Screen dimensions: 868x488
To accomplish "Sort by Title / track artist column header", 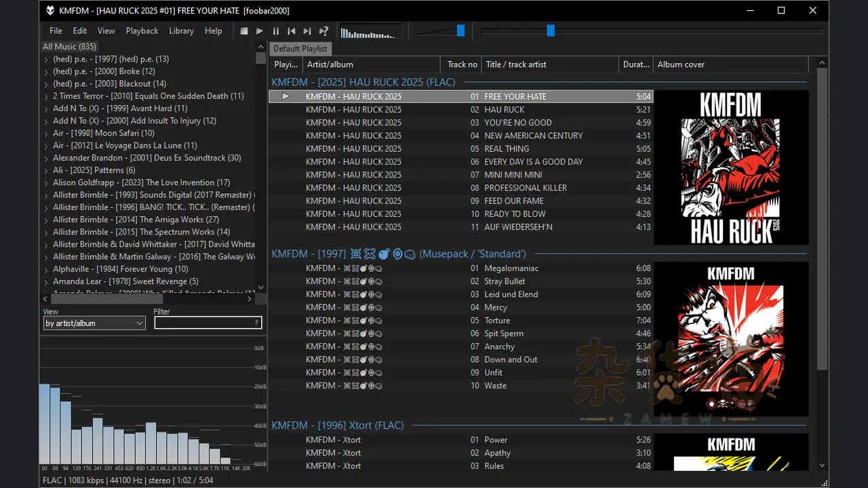I will (550, 64).
